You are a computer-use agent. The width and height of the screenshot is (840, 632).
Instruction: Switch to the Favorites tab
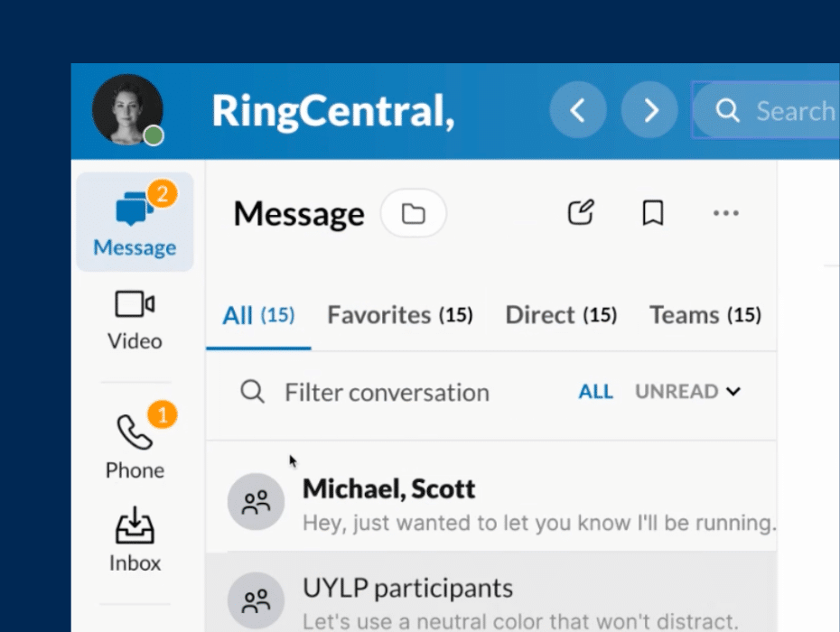pos(399,315)
